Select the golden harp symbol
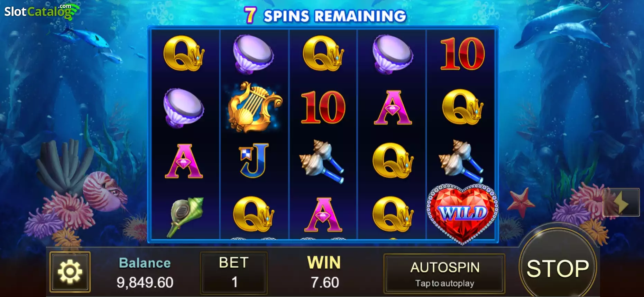This screenshot has height=297, width=644. click(255, 107)
